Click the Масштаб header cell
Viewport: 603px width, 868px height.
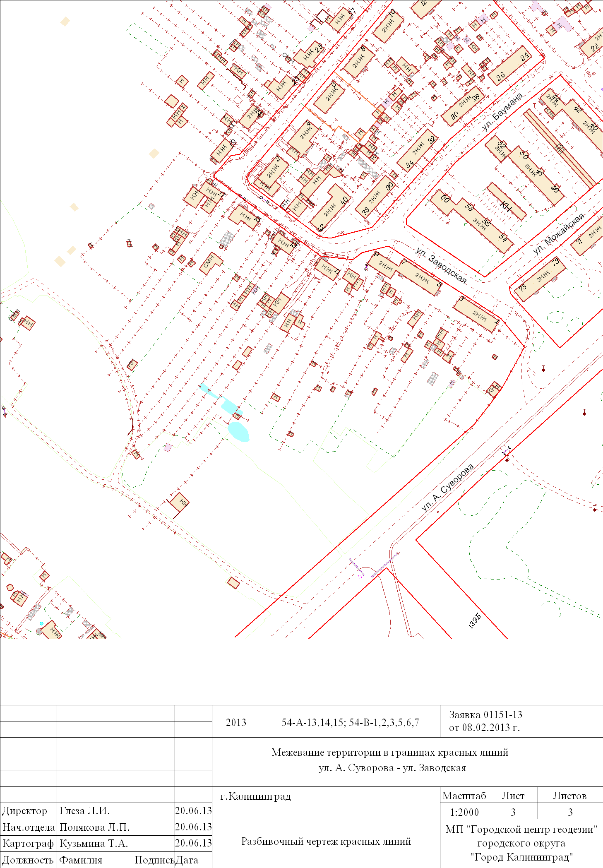pos(464,796)
